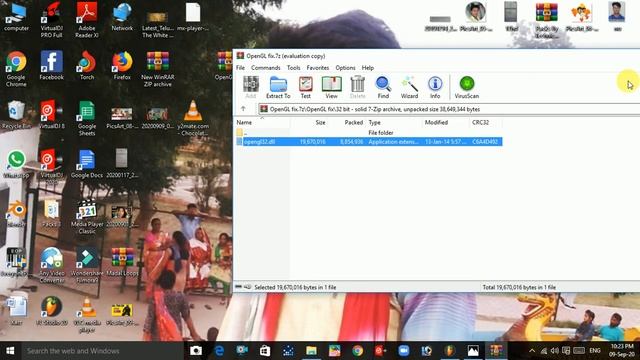Select the parent '..' File folder row
This screenshot has width=640, height=360.
pyautogui.click(x=369, y=133)
